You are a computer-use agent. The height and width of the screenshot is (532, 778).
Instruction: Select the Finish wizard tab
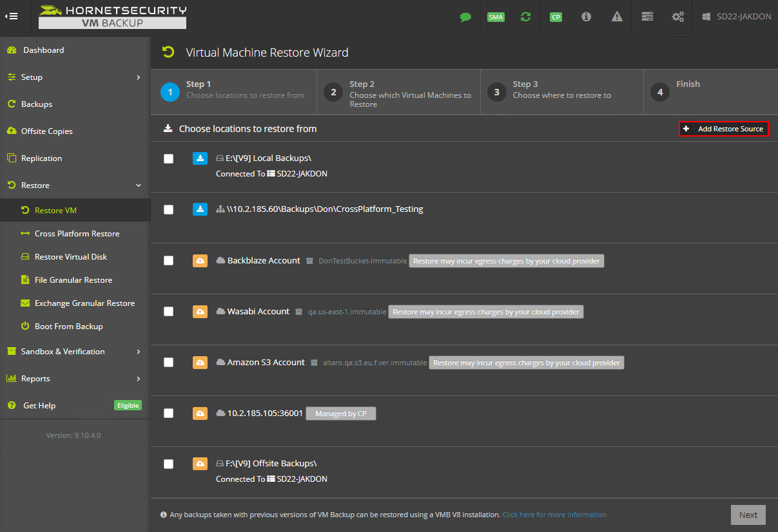(710, 92)
